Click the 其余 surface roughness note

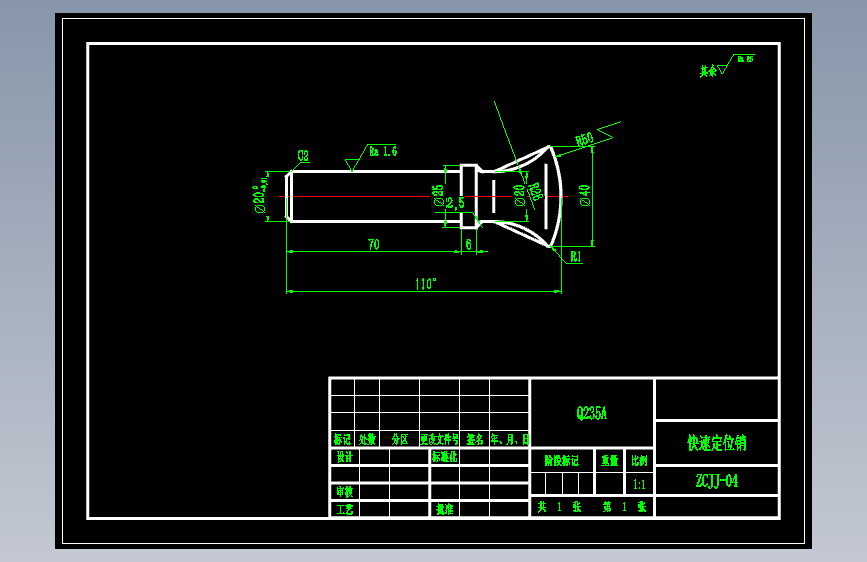[x=708, y=71]
